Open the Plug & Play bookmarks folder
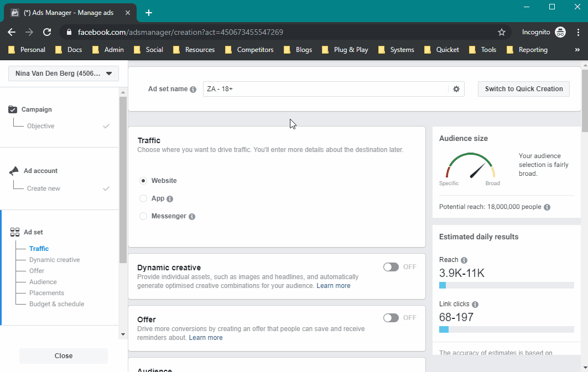This screenshot has height=372, width=588. pyautogui.click(x=345, y=49)
